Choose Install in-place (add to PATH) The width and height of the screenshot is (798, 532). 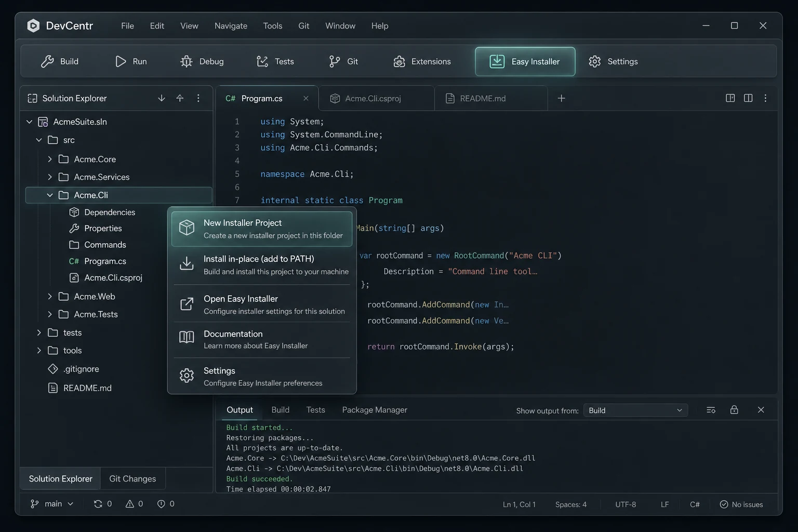pyautogui.click(x=262, y=265)
